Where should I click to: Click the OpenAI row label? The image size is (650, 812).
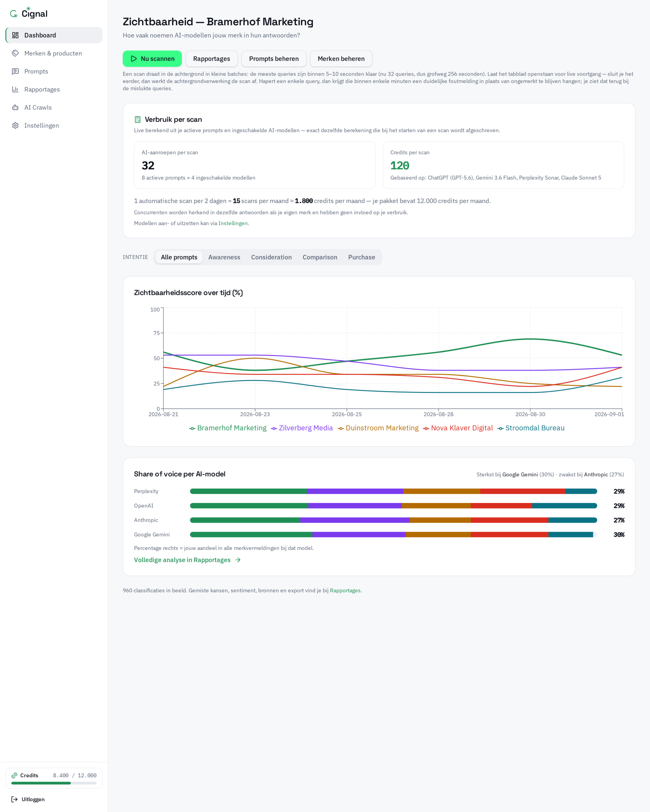[143, 505]
